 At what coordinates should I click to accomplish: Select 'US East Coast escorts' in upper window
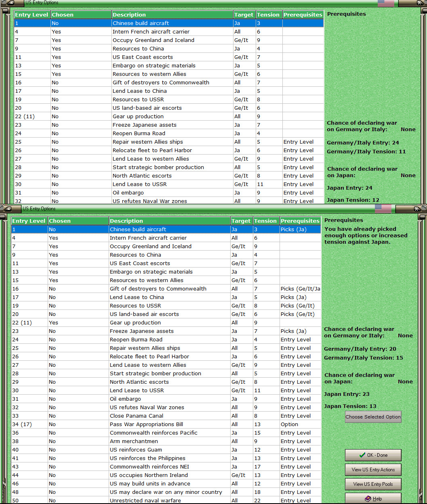pyautogui.click(x=169, y=57)
